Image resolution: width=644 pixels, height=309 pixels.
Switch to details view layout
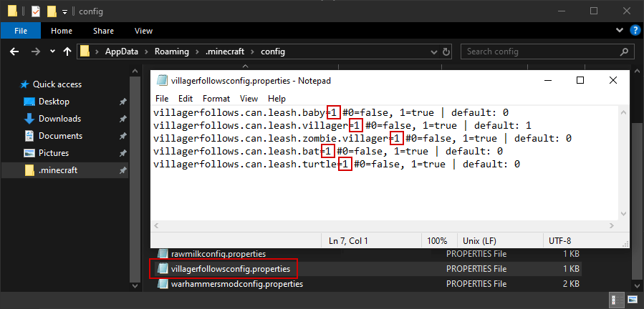pos(617,299)
